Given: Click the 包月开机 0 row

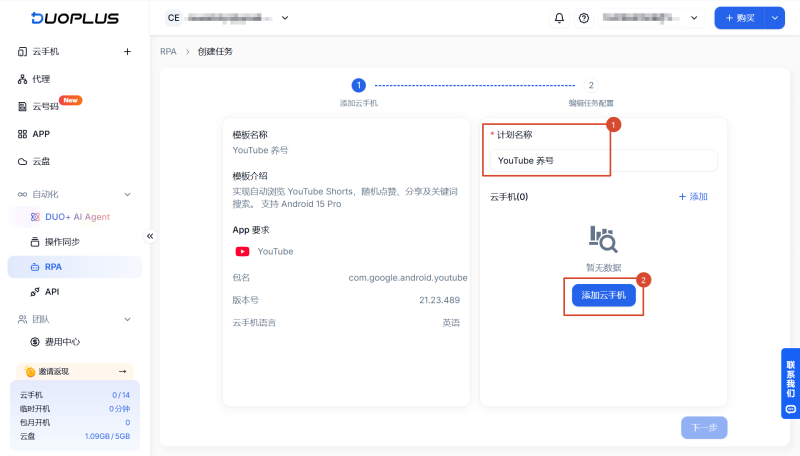Looking at the screenshot, I should (x=74, y=422).
